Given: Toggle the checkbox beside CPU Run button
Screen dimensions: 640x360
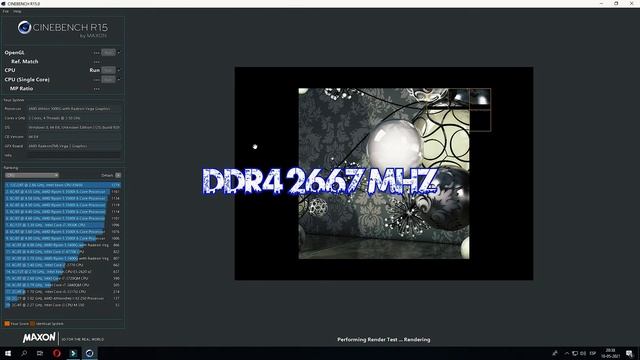Looking at the screenshot, I should coord(119,70).
